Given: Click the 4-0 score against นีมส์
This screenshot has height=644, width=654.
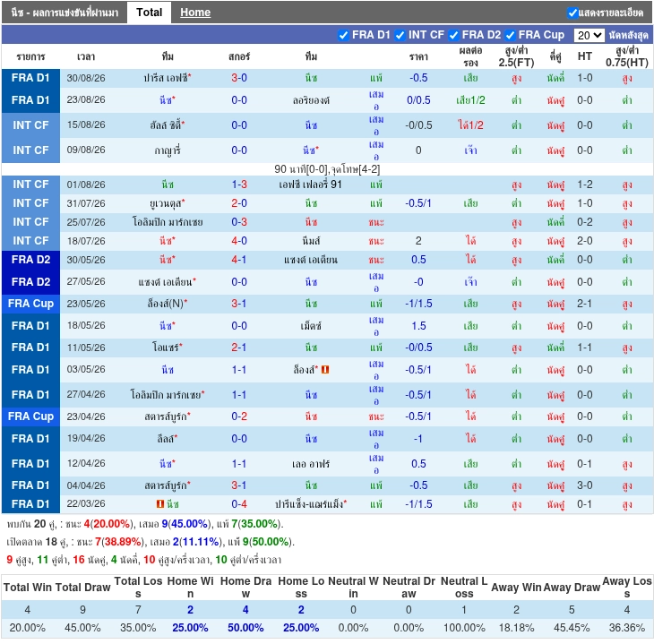Looking at the screenshot, I should pyautogui.click(x=239, y=241).
